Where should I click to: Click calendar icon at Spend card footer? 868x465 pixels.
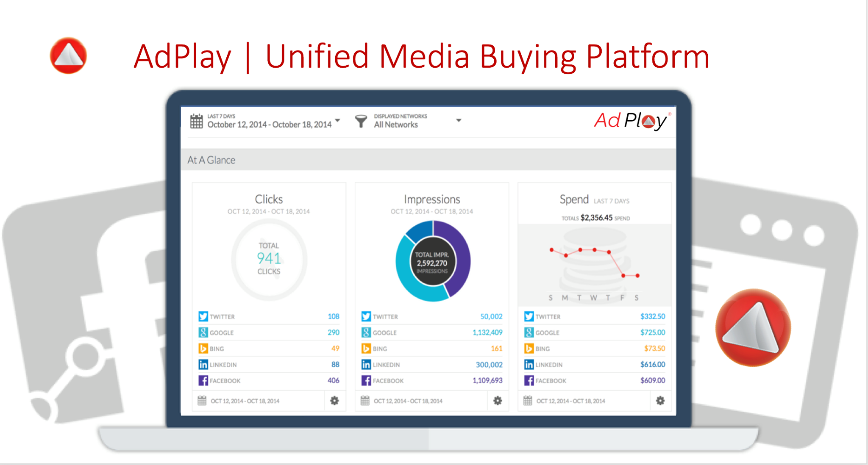click(528, 401)
